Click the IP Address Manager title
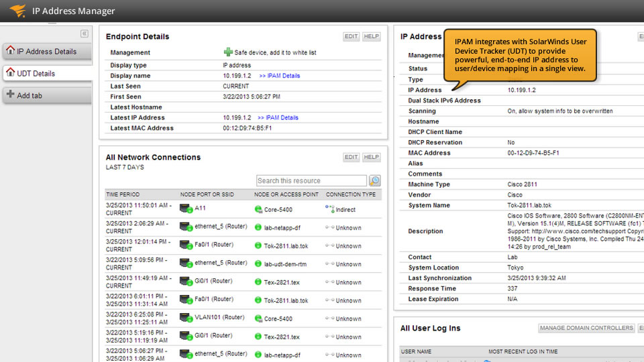The image size is (644, 362). pyautogui.click(x=74, y=11)
